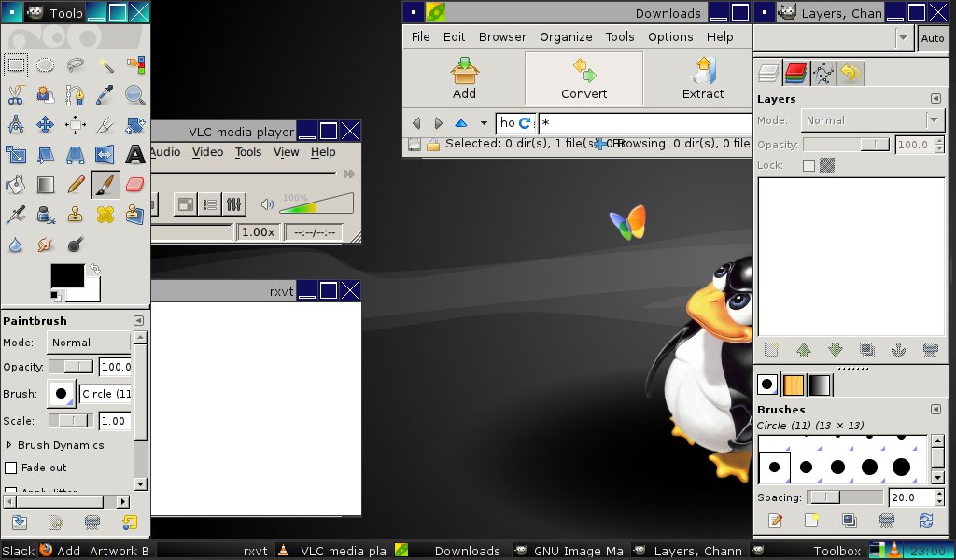The width and height of the screenshot is (956, 560).
Task: Open Paintbrush tool options panel menu arrow
Action: coord(138,320)
